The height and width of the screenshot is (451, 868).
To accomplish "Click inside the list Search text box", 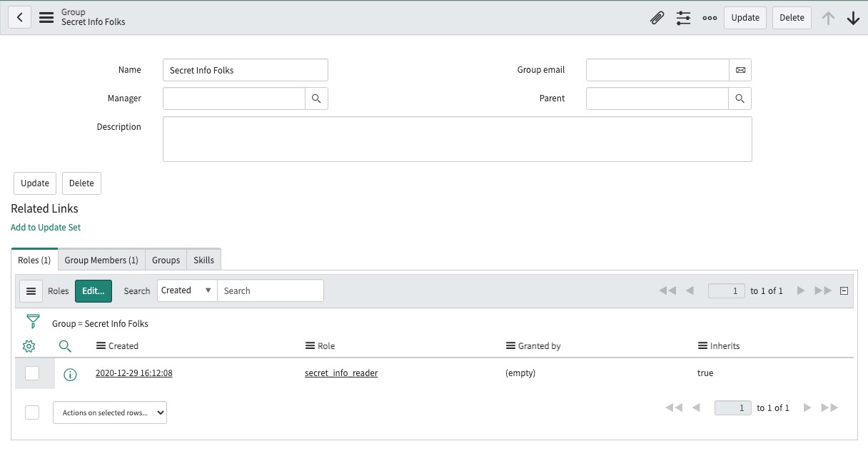I will click(x=271, y=290).
